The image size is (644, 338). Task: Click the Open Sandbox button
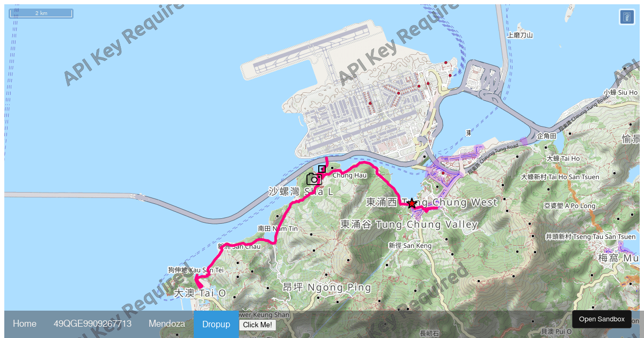(x=602, y=319)
